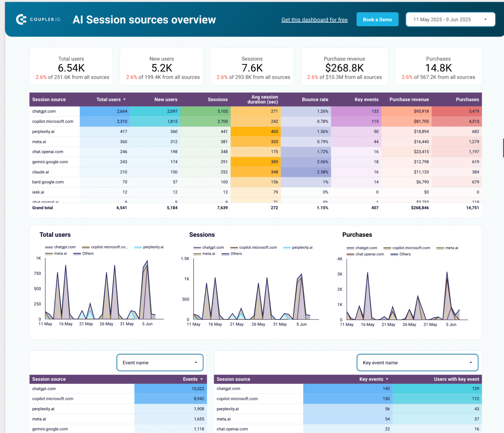This screenshot has width=504, height=433.
Task: Select meta.ai row in main sources table
Action: point(255,142)
